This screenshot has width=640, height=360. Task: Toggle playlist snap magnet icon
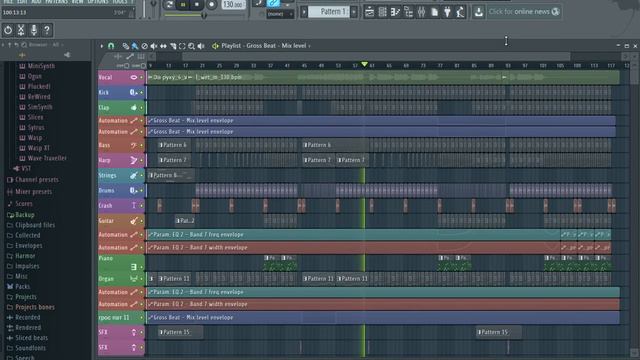pyautogui.click(x=111, y=46)
